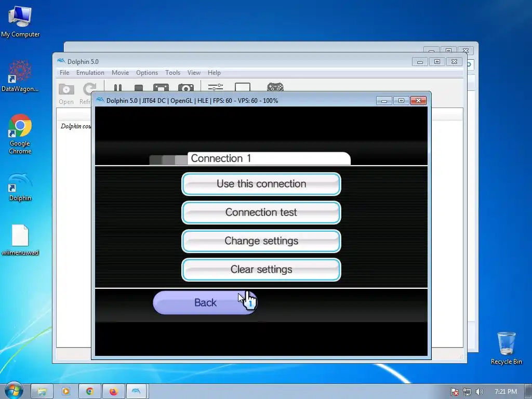Select the wiimenu.wad file on desktop

point(20,240)
